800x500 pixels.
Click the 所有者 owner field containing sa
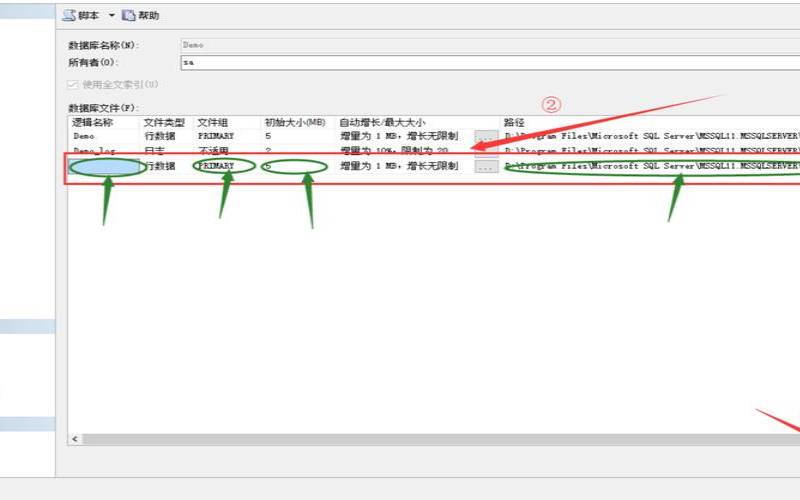tap(490, 63)
